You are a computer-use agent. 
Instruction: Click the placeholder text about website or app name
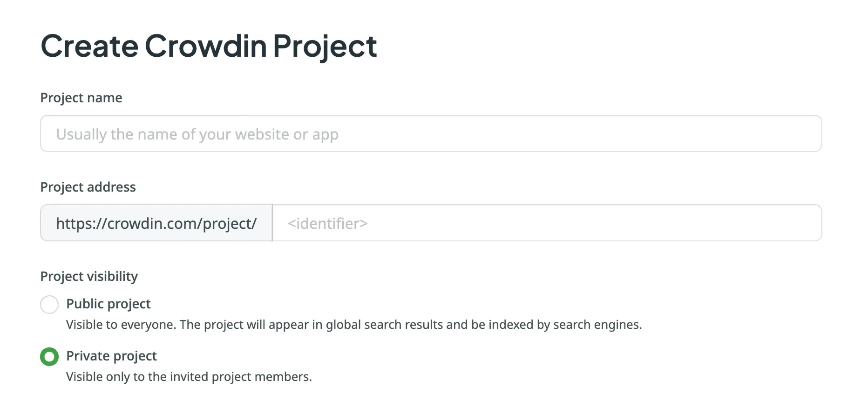point(197,133)
